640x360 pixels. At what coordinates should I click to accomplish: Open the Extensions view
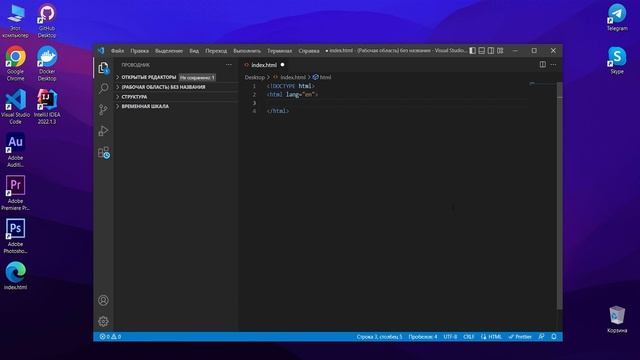(x=104, y=152)
